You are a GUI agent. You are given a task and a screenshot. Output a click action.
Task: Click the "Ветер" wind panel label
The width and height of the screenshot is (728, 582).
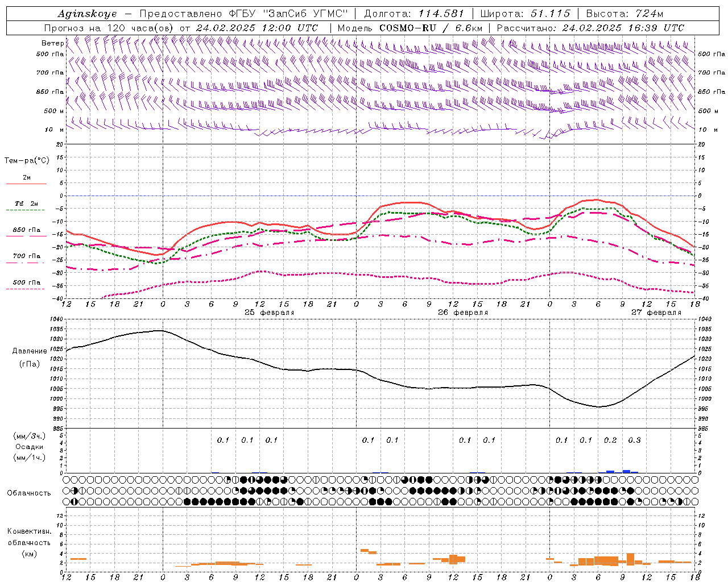52,43
